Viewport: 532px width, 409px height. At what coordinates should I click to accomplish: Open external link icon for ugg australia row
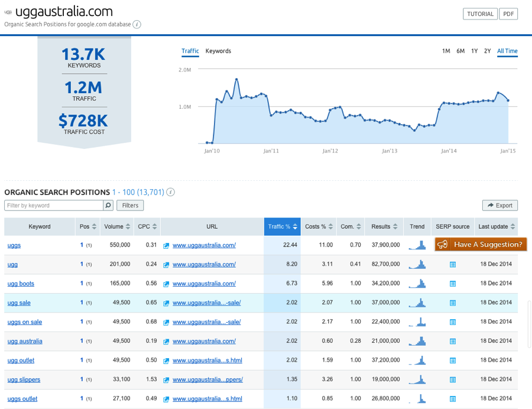click(166, 342)
